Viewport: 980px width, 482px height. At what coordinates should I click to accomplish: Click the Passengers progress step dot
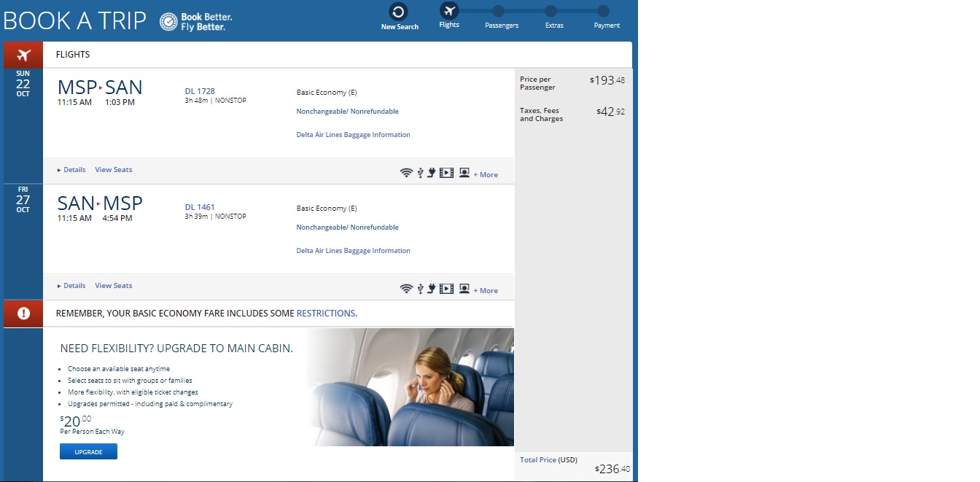(x=498, y=11)
